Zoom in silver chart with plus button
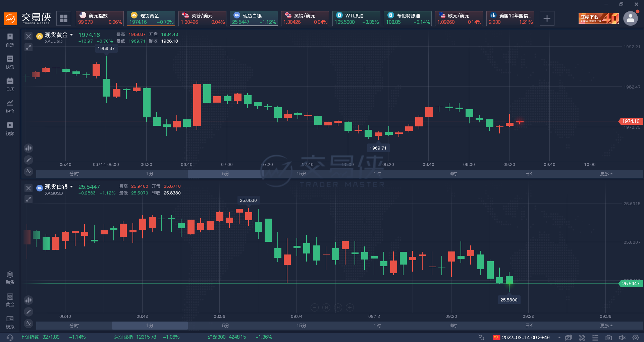Screen dimensions: 644x342 point(350,307)
